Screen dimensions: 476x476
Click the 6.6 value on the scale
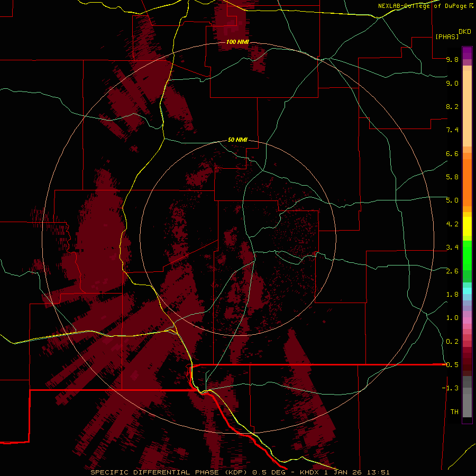click(452, 153)
